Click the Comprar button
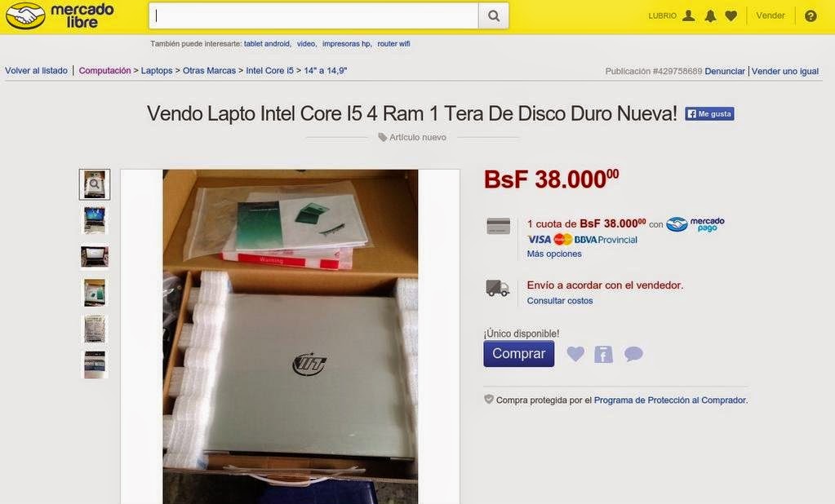The width and height of the screenshot is (835, 504). [518, 354]
